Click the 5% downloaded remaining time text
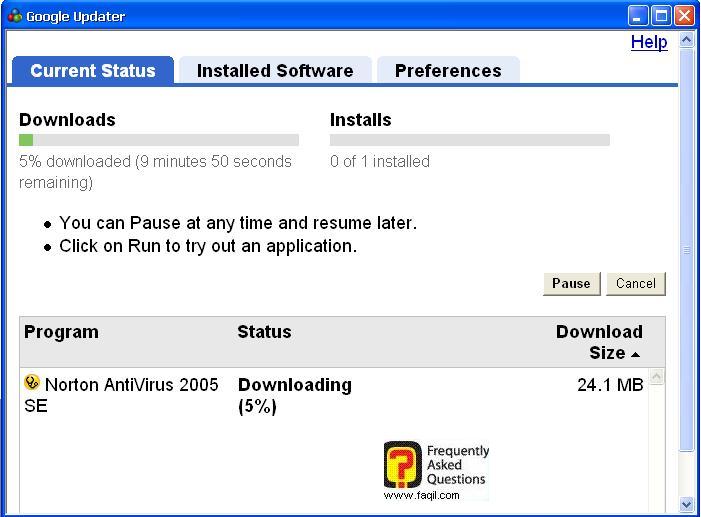Screen dimensions: 701x517 pos(155,172)
